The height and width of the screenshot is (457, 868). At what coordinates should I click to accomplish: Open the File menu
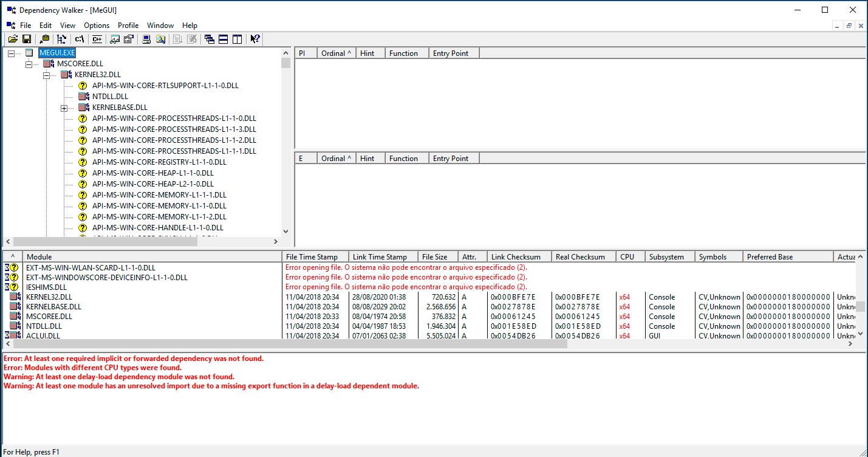pyautogui.click(x=26, y=25)
